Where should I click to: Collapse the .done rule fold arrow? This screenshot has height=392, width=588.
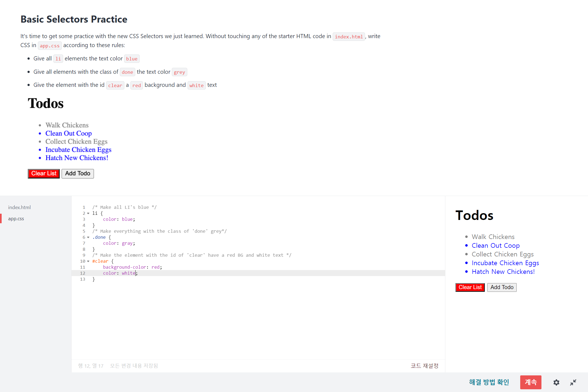pyautogui.click(x=88, y=237)
